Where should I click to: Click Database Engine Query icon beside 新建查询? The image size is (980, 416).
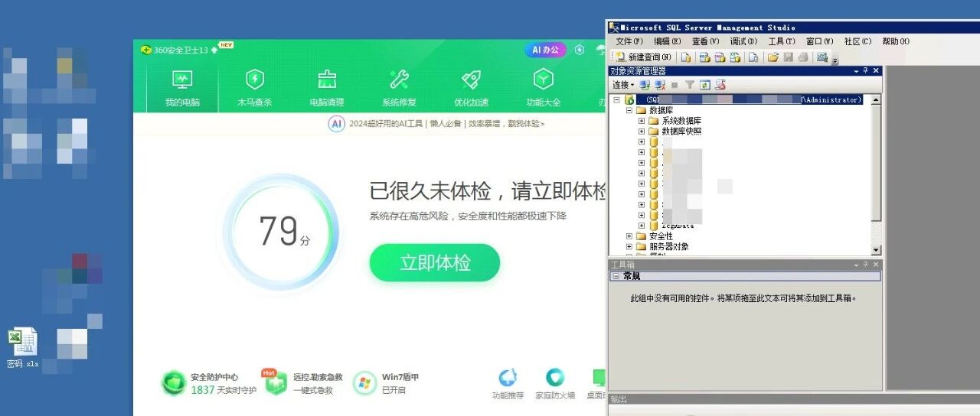(x=686, y=57)
